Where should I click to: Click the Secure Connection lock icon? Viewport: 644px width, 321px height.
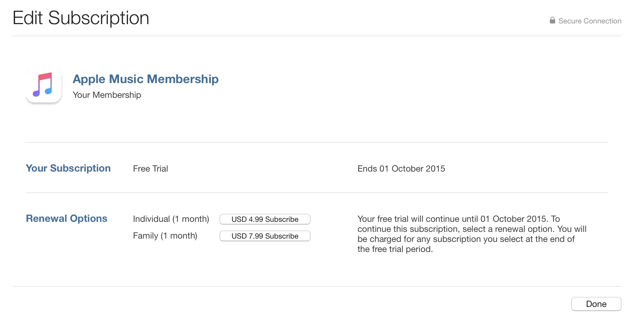coord(552,20)
